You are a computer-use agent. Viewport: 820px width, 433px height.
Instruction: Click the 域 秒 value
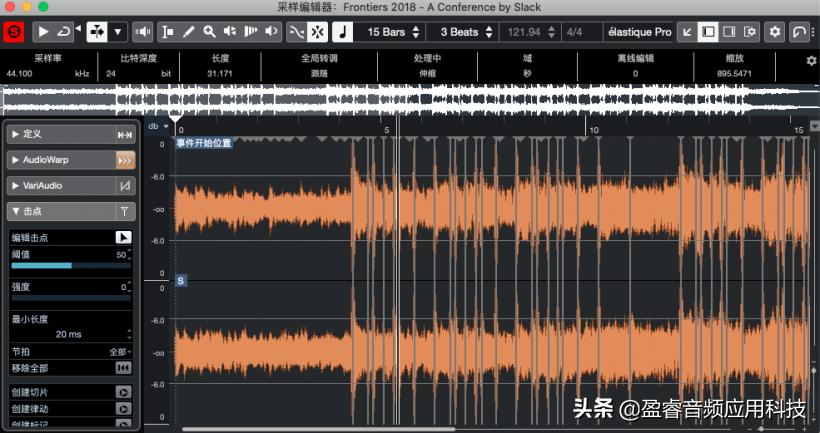(527, 74)
